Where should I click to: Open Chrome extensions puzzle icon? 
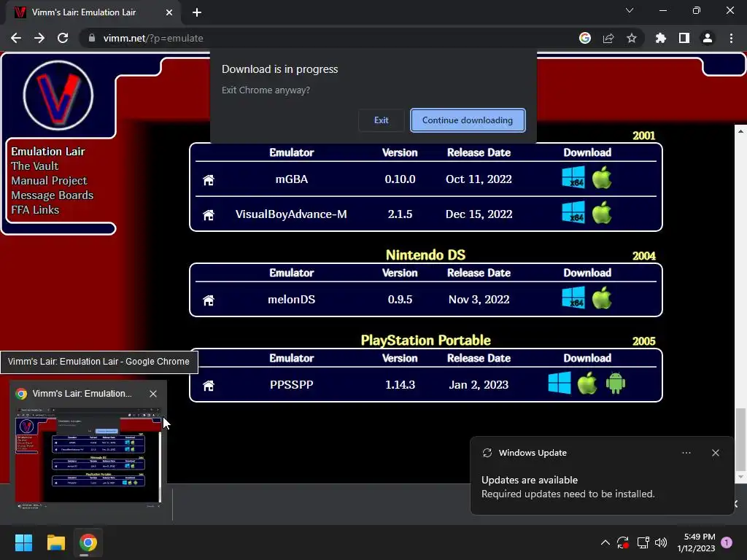[x=661, y=38]
